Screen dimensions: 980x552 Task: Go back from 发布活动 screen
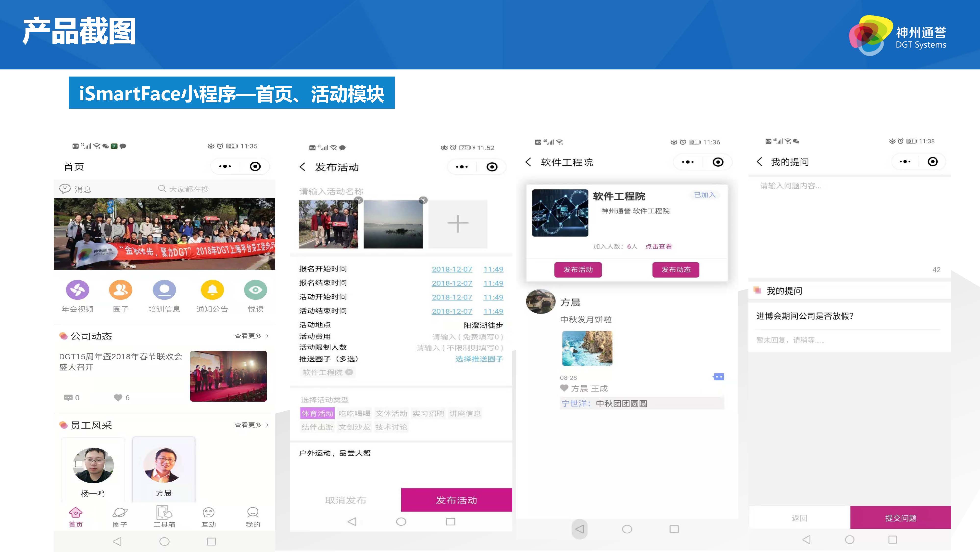tap(302, 167)
